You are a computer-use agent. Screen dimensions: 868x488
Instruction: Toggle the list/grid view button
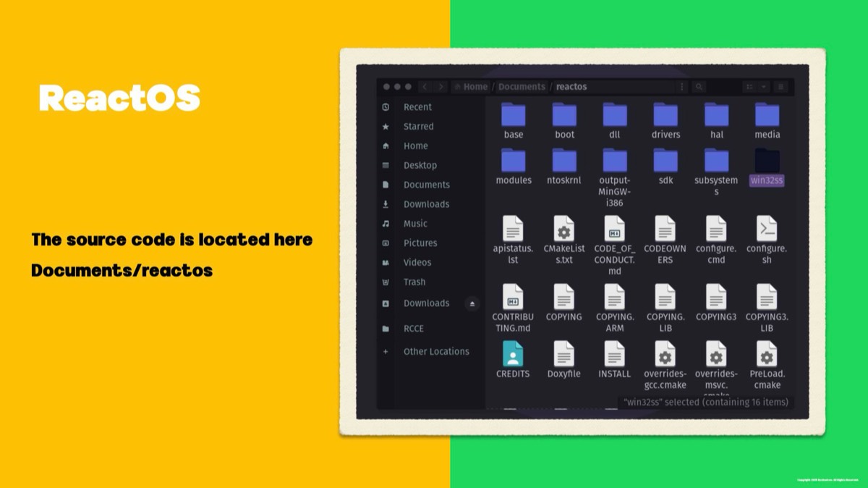748,87
